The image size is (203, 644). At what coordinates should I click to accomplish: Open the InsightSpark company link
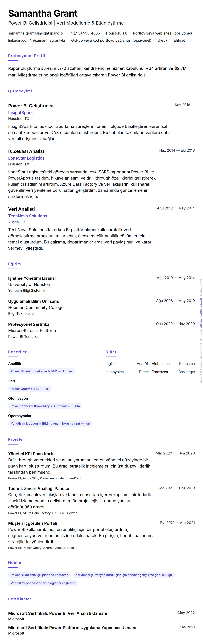point(20,113)
